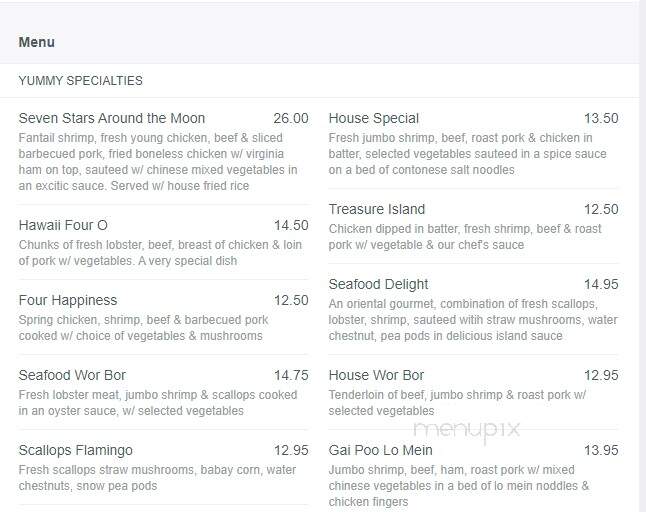
Task: Open the Treasure Island menu item
Action: click(x=377, y=209)
